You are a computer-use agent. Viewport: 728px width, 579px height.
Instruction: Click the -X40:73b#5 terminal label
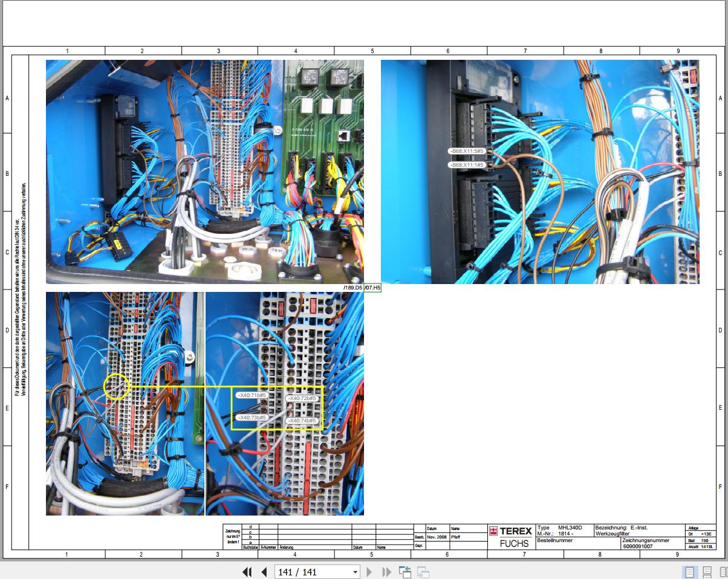click(x=252, y=418)
